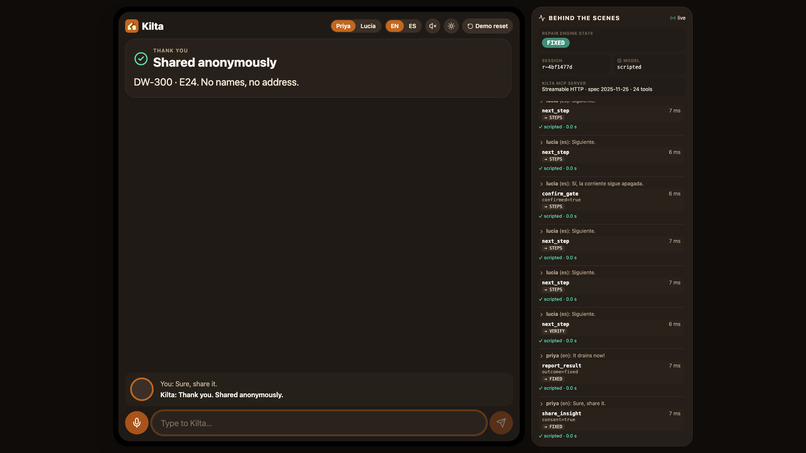The image size is (806, 453).
Task: Click the 7 ms timing beside report_result
Action: click(x=674, y=366)
